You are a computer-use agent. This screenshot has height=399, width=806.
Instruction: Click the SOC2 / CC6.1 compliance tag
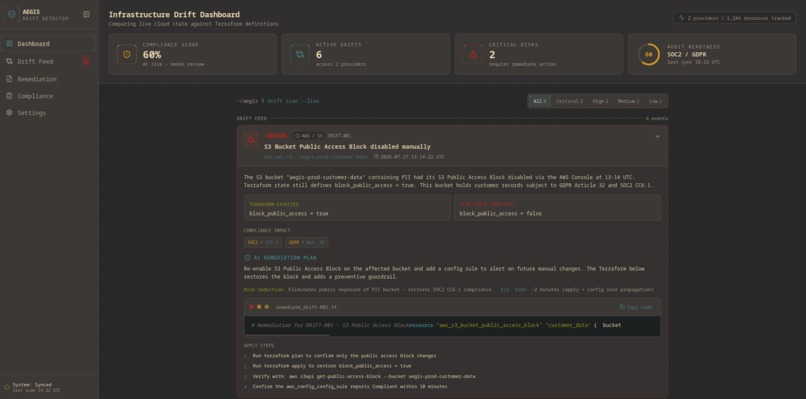click(263, 242)
